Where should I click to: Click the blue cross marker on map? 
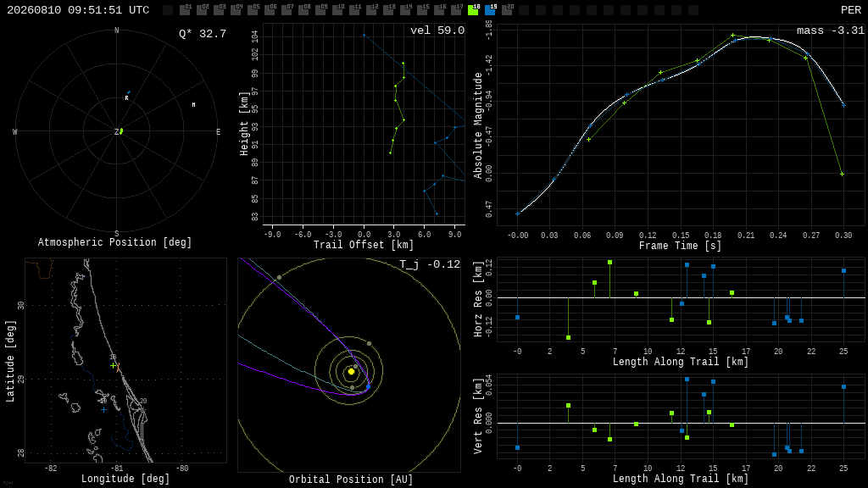tap(103, 410)
